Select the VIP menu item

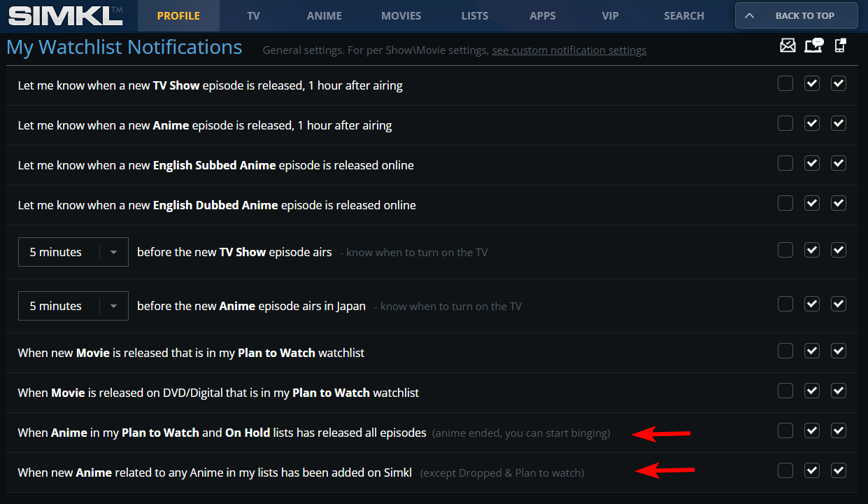pos(611,15)
